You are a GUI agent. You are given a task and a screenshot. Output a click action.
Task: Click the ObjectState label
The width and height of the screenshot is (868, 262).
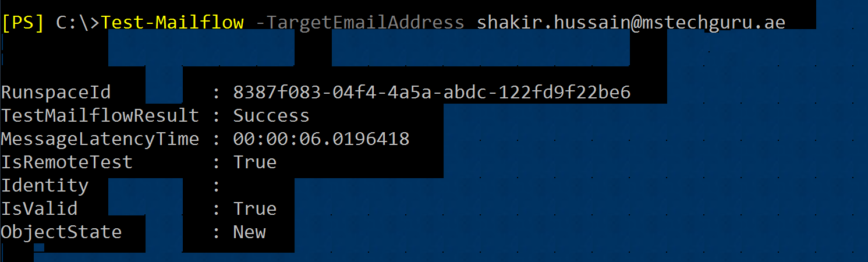[61, 232]
